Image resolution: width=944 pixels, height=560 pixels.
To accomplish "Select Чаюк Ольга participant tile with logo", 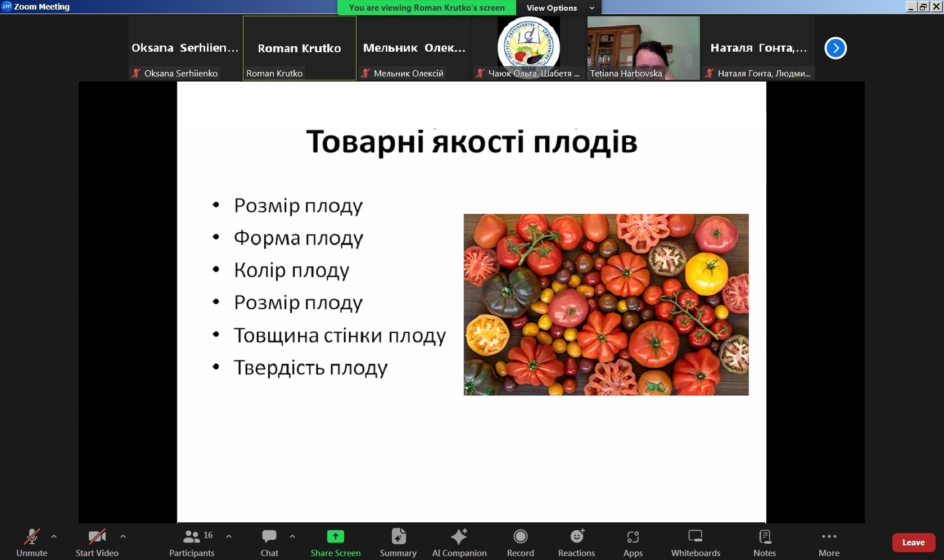I will click(529, 48).
